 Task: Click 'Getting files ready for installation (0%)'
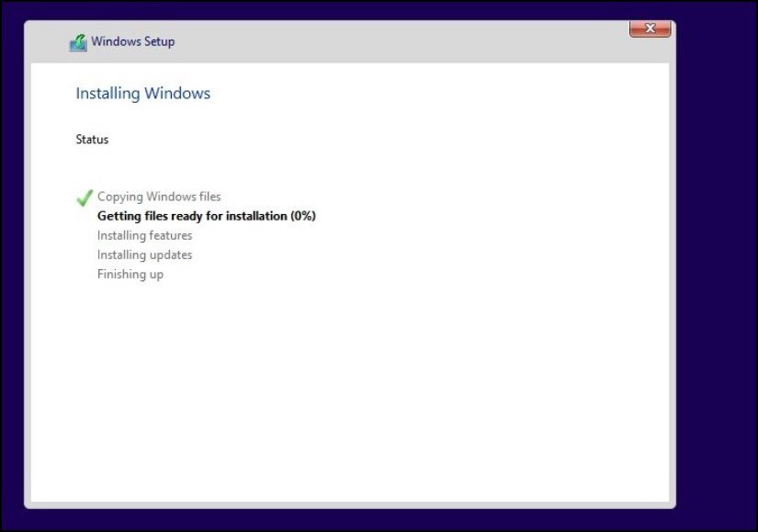tap(207, 216)
